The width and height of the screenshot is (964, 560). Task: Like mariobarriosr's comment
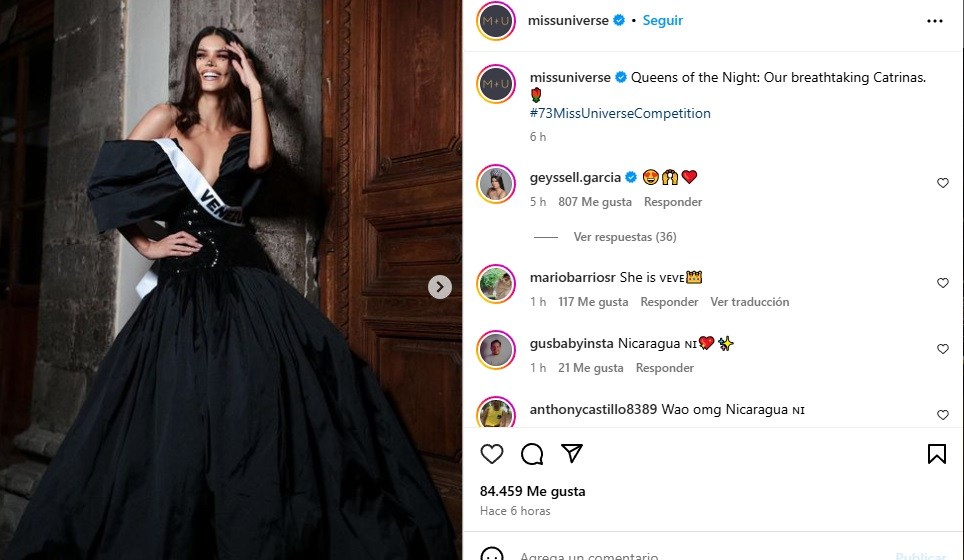(x=942, y=283)
